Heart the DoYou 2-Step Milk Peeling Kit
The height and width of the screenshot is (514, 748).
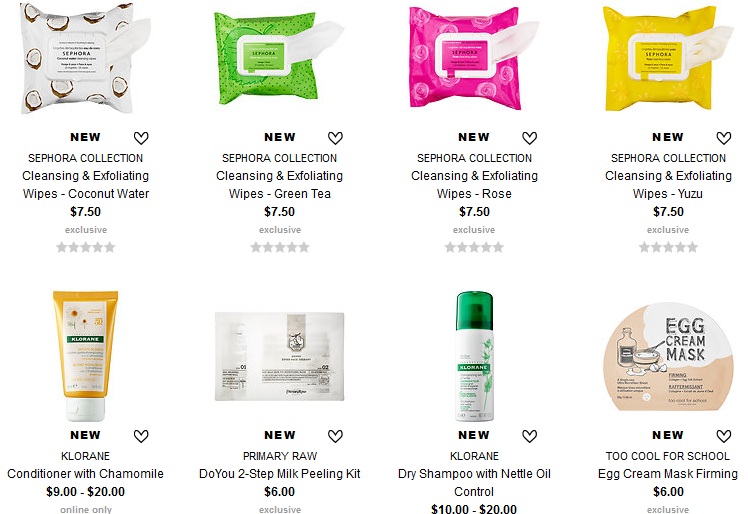click(x=335, y=436)
